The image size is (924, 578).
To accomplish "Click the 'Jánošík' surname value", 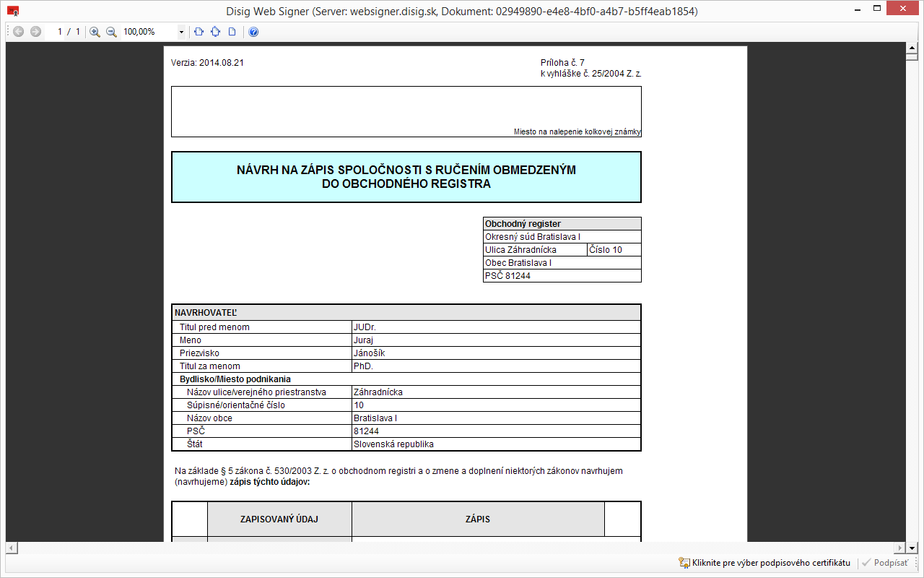I will click(x=369, y=353).
